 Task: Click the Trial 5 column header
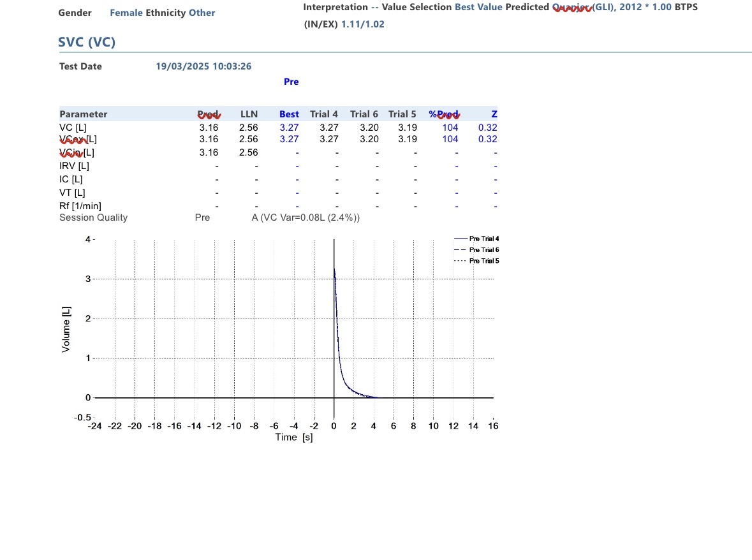[402, 114]
